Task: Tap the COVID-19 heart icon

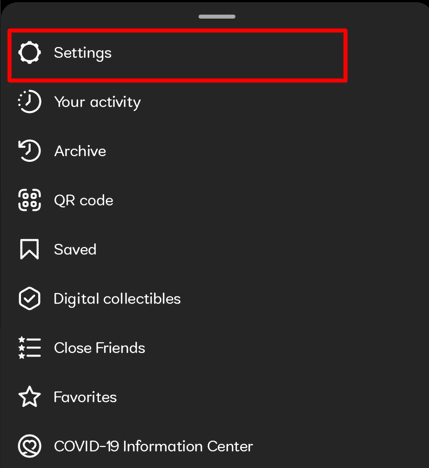Action: pyautogui.click(x=30, y=446)
